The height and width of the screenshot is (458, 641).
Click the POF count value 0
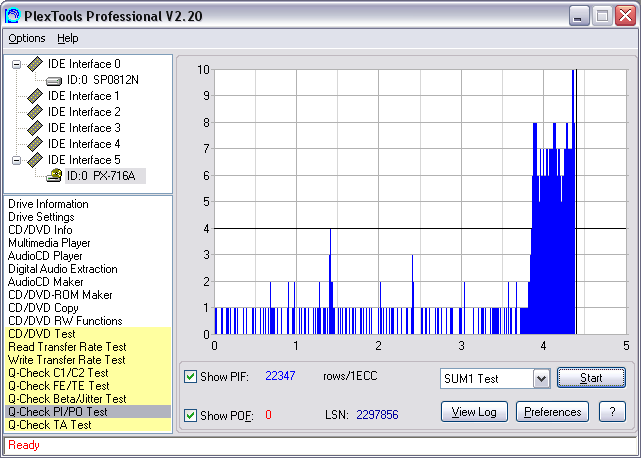[268, 415]
